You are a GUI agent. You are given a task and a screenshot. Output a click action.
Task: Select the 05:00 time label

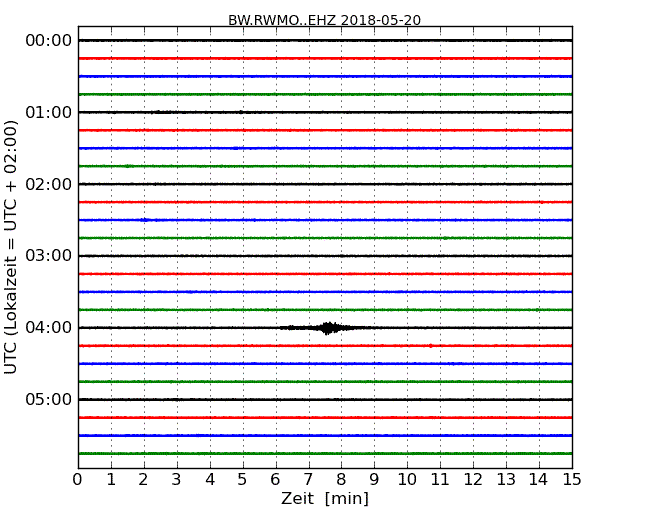click(x=49, y=399)
